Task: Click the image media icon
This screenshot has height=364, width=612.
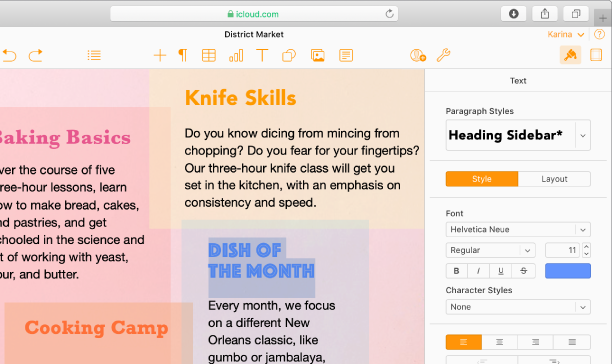Action: (318, 56)
